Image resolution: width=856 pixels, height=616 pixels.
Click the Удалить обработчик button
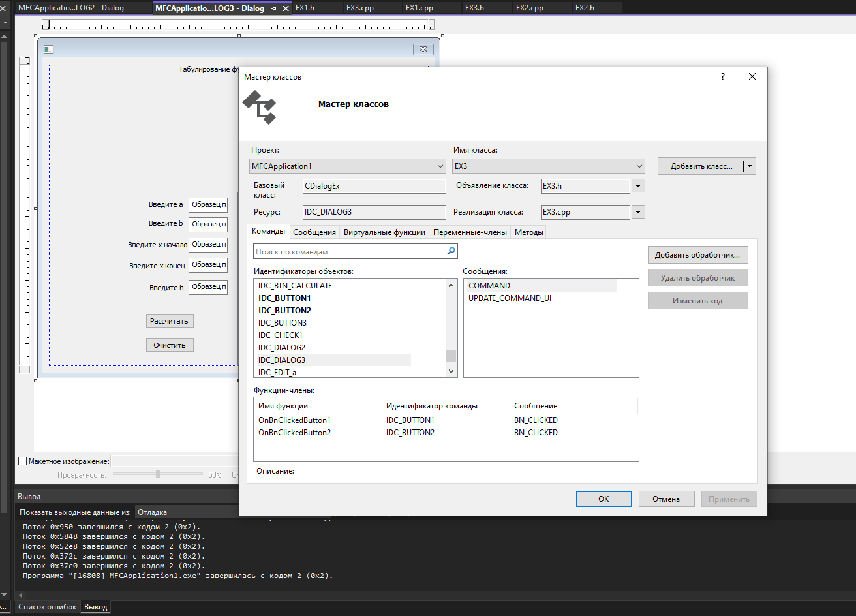pos(697,278)
